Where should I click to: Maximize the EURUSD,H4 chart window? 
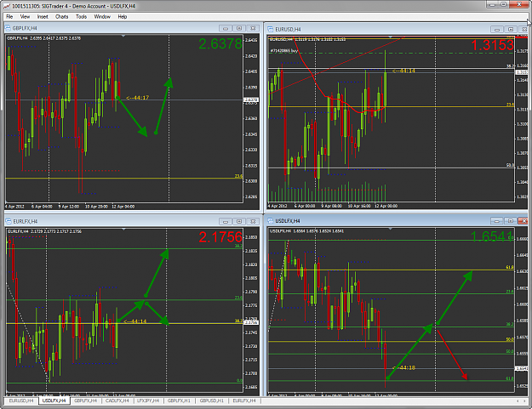(511, 30)
